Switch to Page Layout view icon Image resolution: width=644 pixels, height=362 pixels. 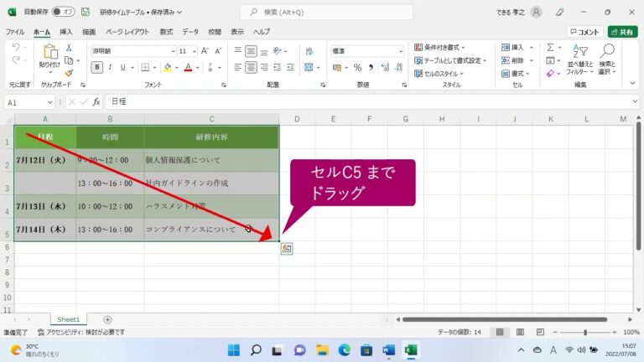(x=520, y=332)
